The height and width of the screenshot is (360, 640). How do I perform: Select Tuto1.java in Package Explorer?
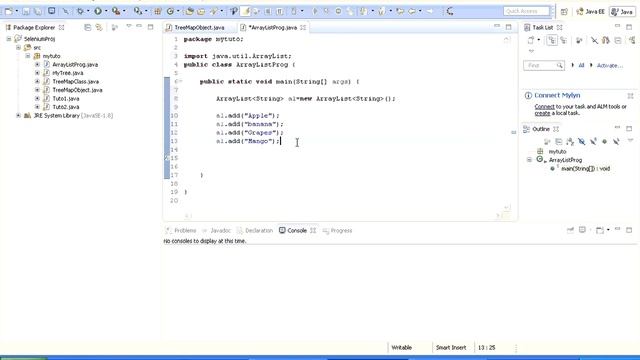(x=66, y=98)
